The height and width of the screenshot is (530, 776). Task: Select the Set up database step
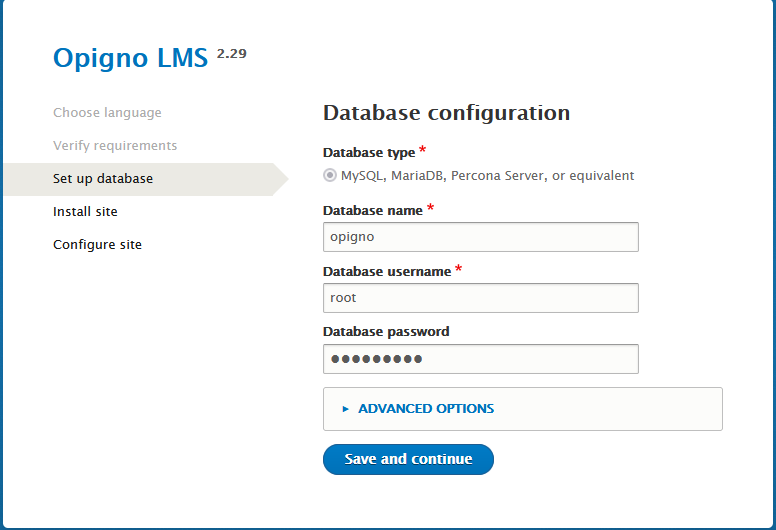[x=103, y=179]
